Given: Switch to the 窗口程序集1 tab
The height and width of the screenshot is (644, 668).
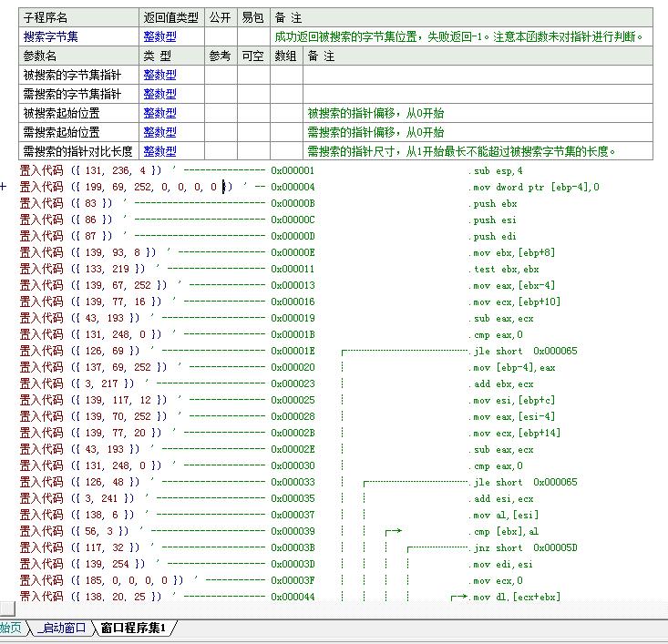Looking at the screenshot, I should pos(133,628).
